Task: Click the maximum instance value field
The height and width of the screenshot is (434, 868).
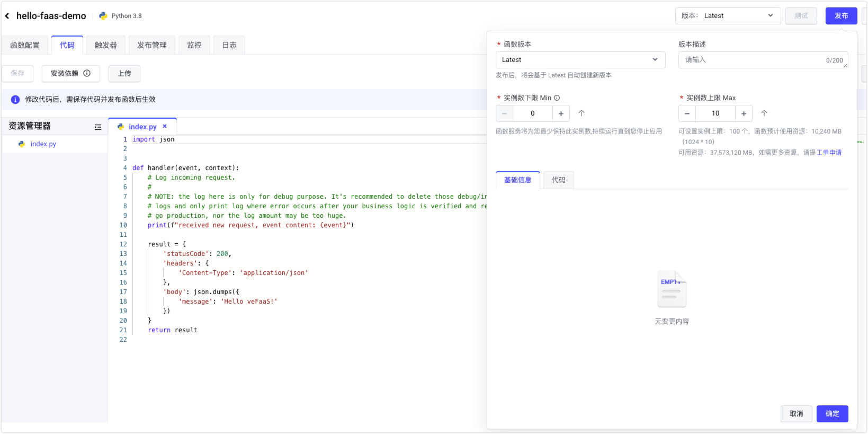Action: pyautogui.click(x=715, y=113)
